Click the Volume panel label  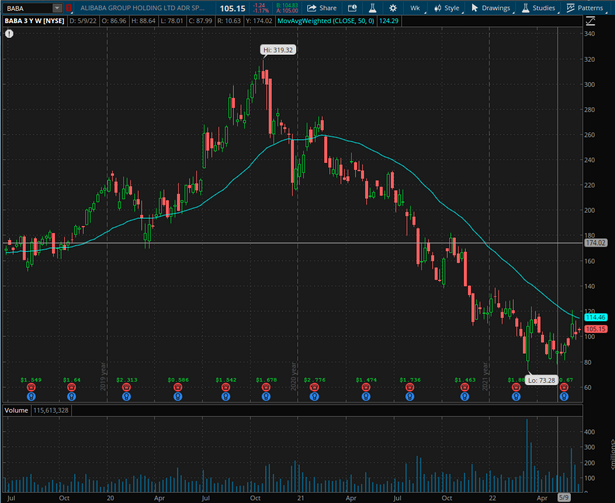(x=16, y=410)
